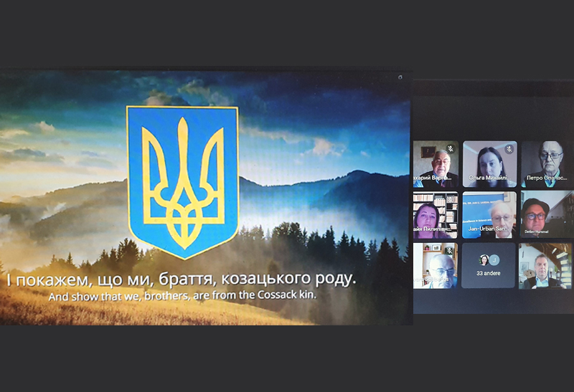
Task: Select the Ольга Михайлі participant video tile
Action: pyautogui.click(x=490, y=164)
